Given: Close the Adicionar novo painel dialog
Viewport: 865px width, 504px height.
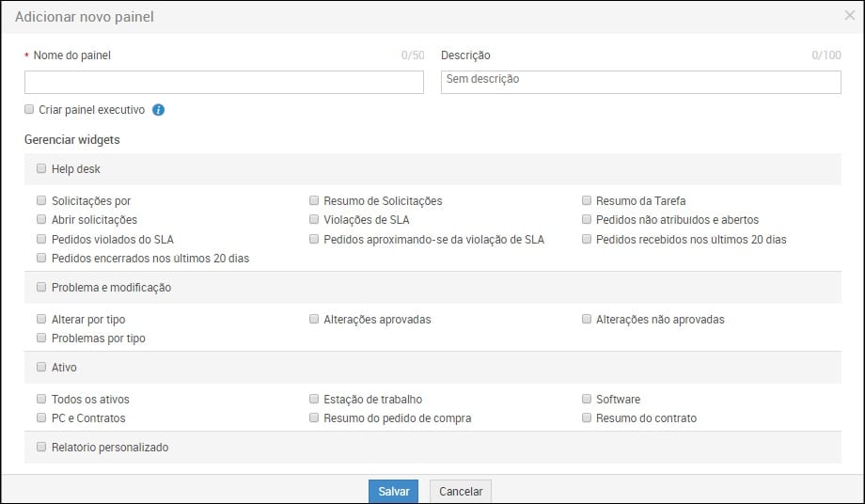Looking at the screenshot, I should coord(850,16).
